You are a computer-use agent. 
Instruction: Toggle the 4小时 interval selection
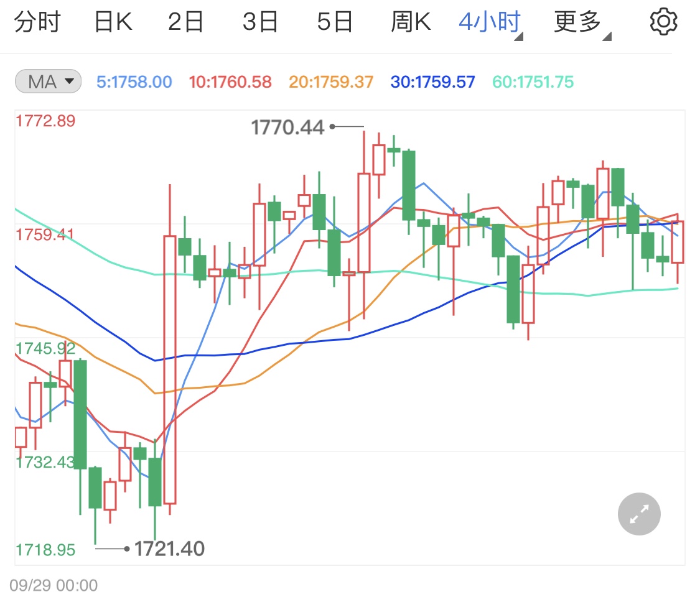(x=489, y=21)
